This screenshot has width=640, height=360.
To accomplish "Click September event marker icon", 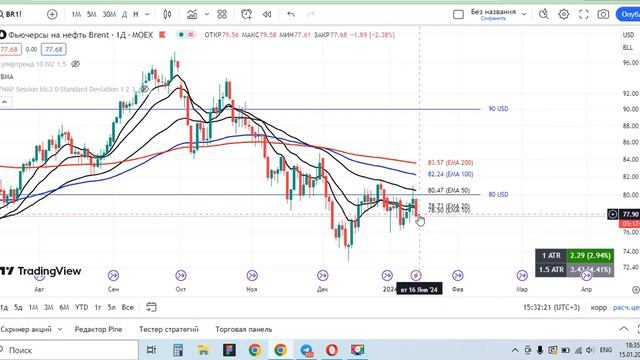I will pos(113,276).
